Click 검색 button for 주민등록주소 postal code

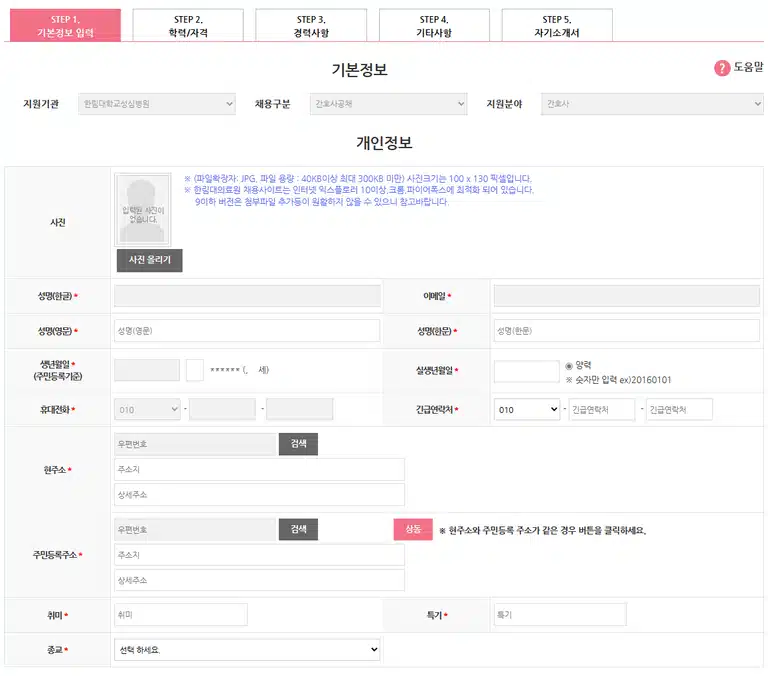click(x=298, y=529)
